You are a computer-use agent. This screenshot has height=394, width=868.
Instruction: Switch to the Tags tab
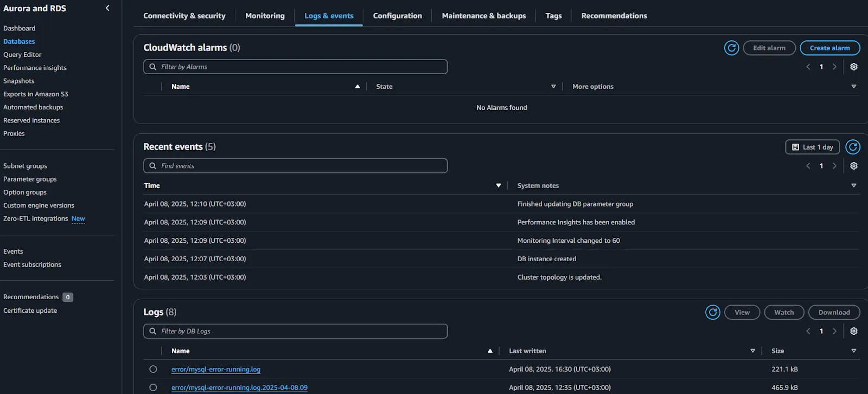553,16
